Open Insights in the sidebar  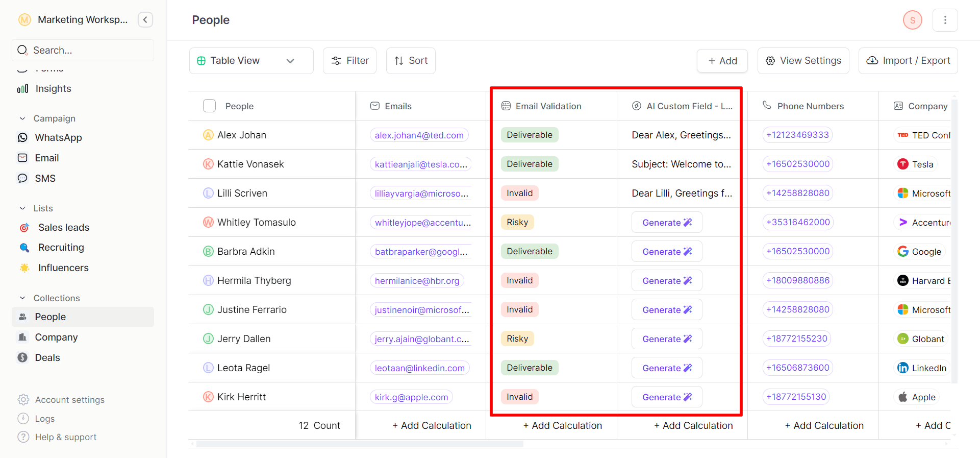pyautogui.click(x=53, y=88)
